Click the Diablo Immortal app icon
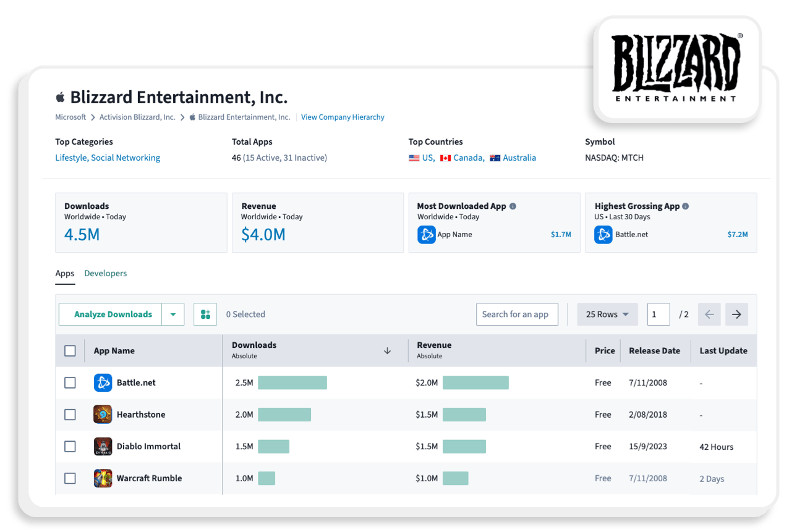797x532 pixels. click(103, 446)
